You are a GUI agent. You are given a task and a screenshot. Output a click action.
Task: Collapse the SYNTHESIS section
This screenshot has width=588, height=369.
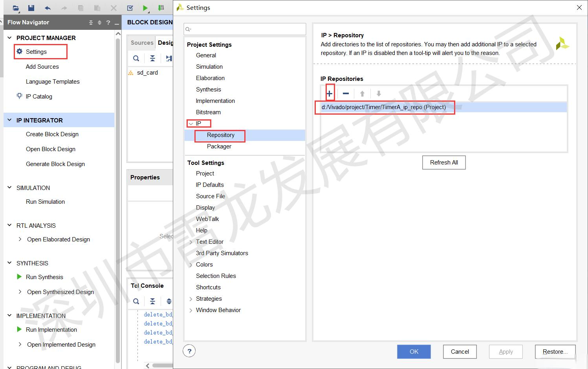pyautogui.click(x=10, y=263)
